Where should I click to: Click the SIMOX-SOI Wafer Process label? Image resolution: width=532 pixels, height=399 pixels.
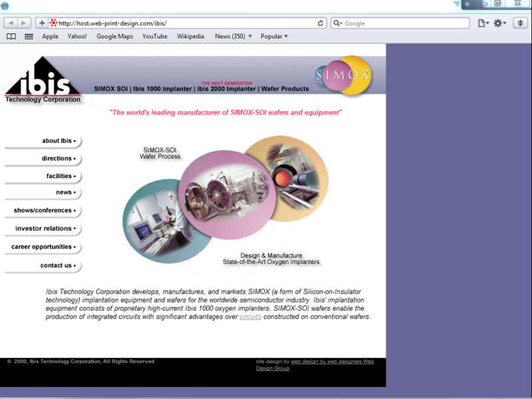click(160, 153)
